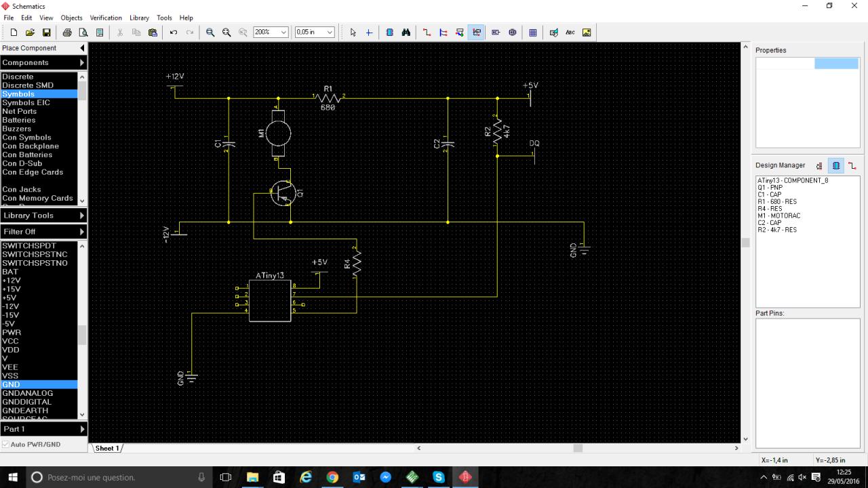868x488 pixels.
Task: Toggle components view in Design Manager
Action: click(836, 165)
